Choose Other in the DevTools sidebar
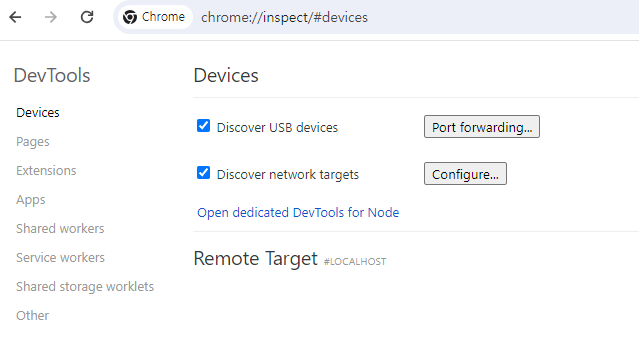 [x=32, y=315]
